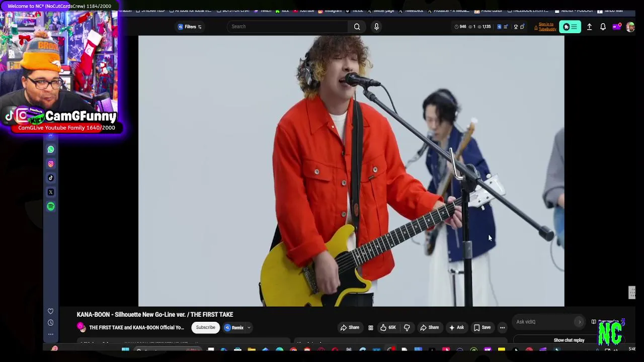Open Instagram icon in left sidebar
Image resolution: width=644 pixels, height=362 pixels.
(51, 163)
